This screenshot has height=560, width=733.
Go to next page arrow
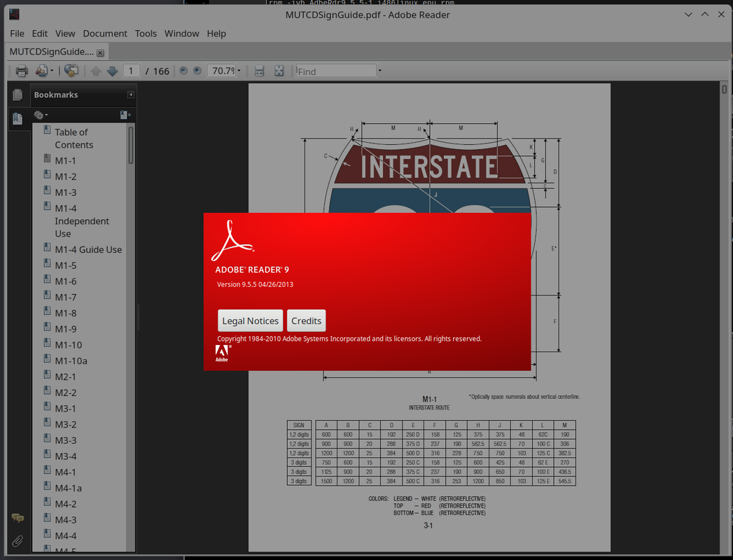pos(112,71)
